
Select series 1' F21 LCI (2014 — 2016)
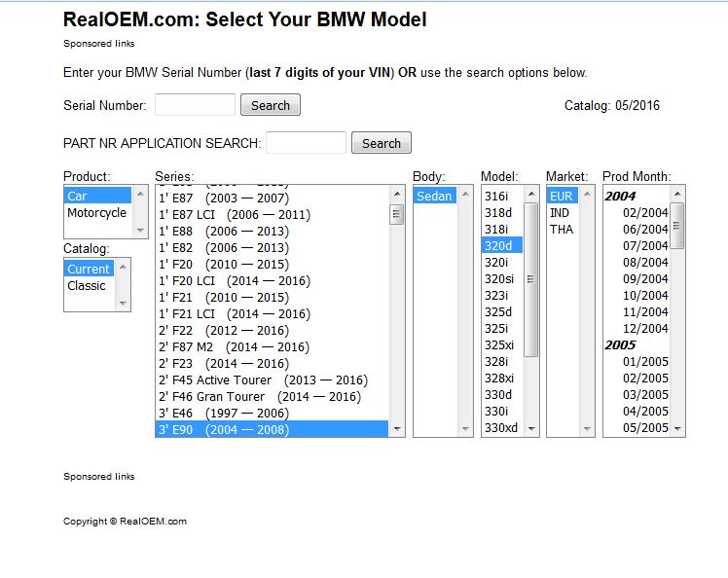tap(272, 314)
